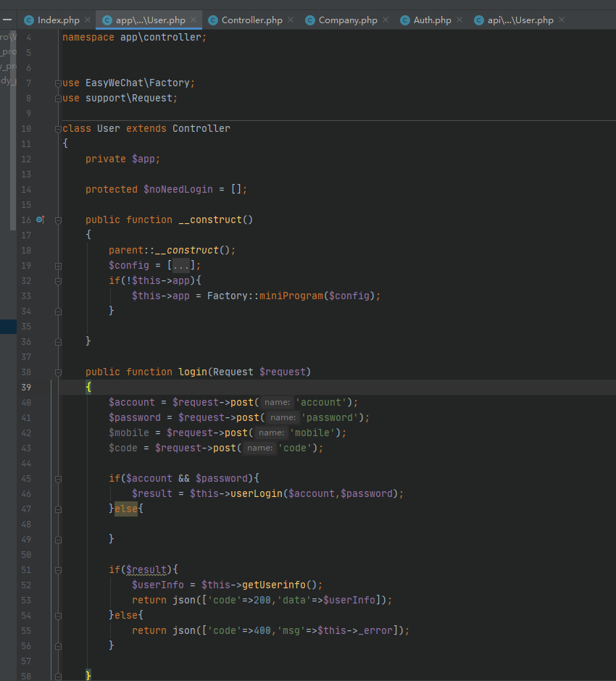Click the Auth.php class file icon
This screenshot has height=681, width=616.
point(405,20)
